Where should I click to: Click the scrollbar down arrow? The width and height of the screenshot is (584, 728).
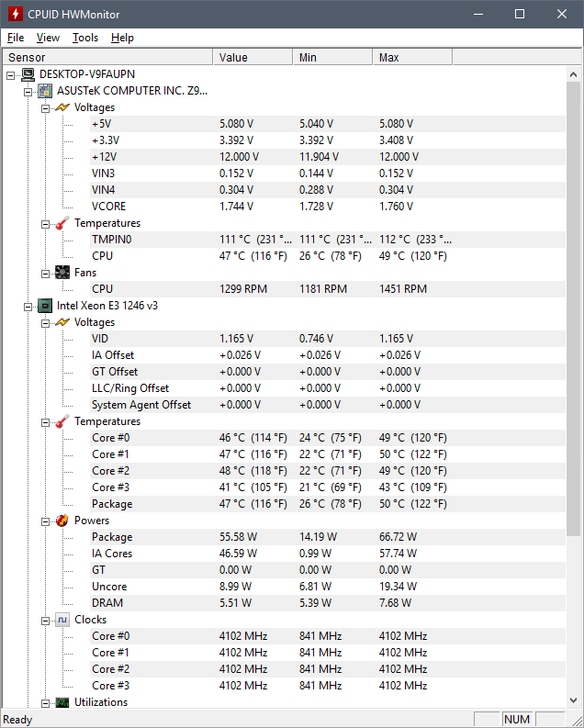point(573,700)
